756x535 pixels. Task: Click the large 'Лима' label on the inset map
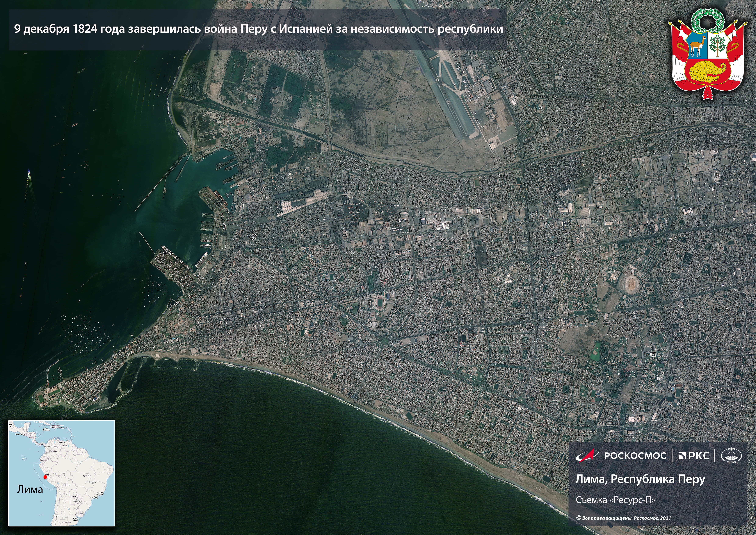tap(30, 489)
